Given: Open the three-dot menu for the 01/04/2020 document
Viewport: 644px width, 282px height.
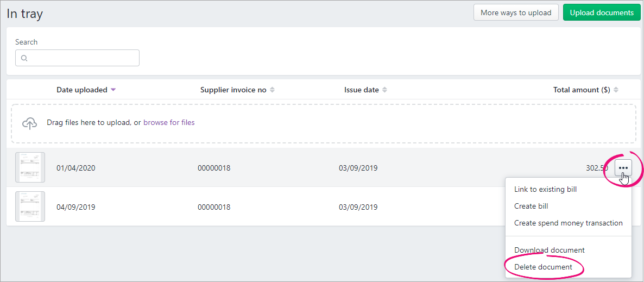Looking at the screenshot, I should click(623, 168).
